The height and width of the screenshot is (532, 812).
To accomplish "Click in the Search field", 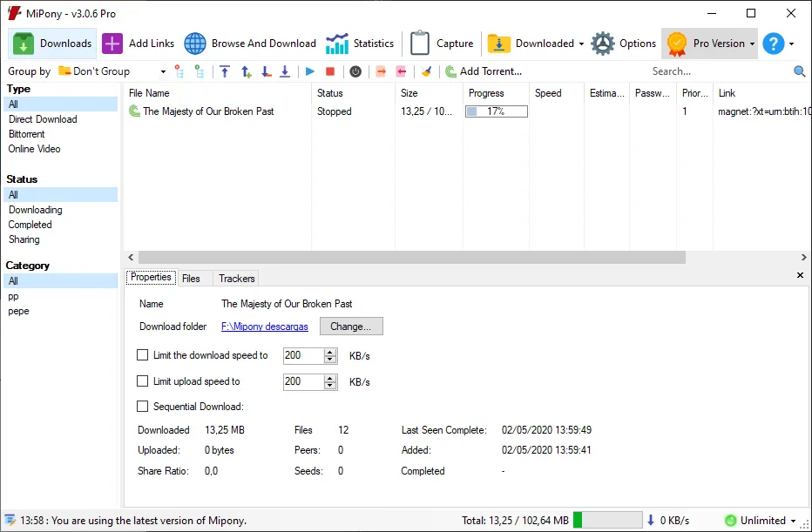I will point(720,71).
